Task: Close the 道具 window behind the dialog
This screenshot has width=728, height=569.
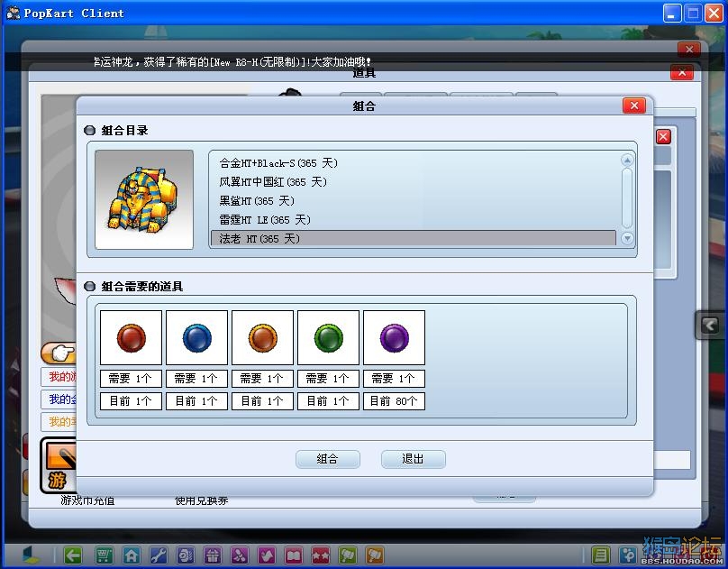Action: pos(682,72)
